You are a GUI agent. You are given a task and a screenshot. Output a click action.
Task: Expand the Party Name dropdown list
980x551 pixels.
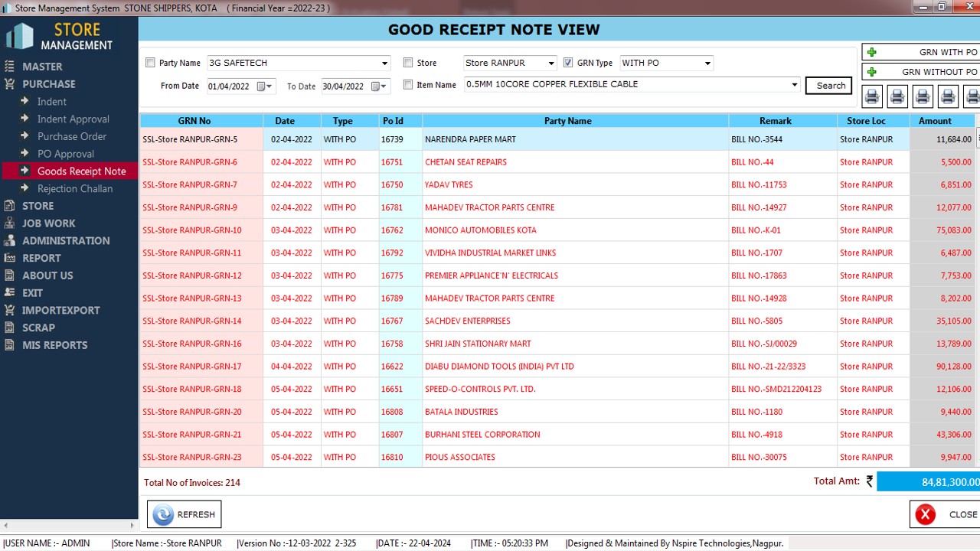point(384,64)
